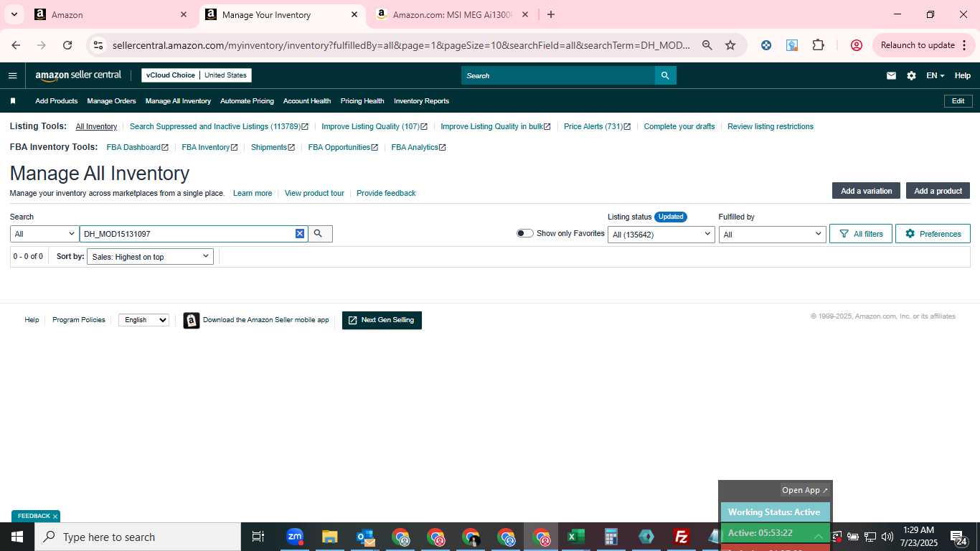
Task: Open Listing status dropdown All (135642)
Action: point(661,235)
